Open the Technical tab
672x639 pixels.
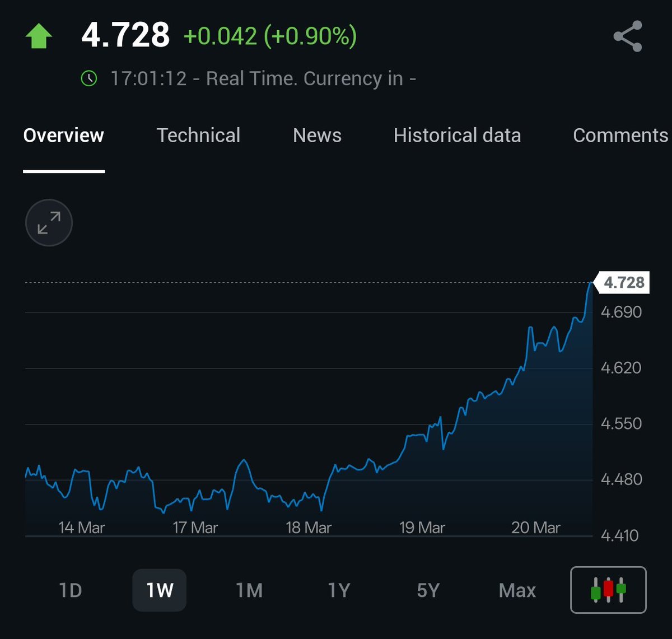(199, 136)
